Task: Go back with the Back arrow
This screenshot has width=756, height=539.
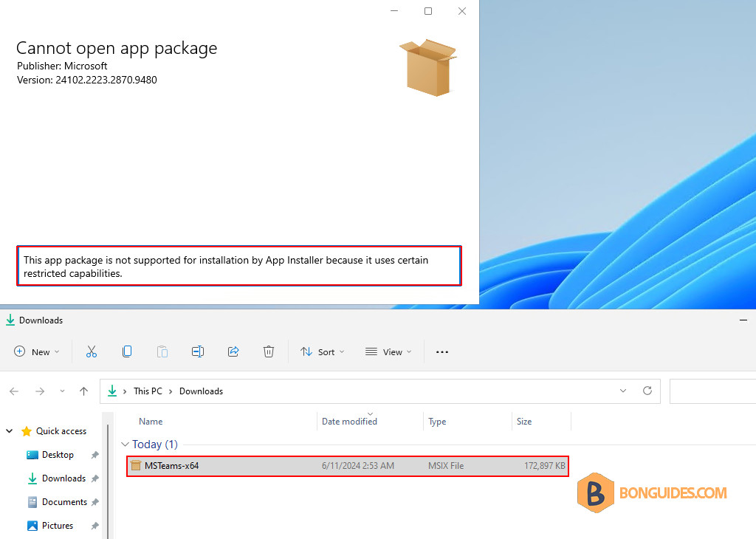Action: (14, 391)
